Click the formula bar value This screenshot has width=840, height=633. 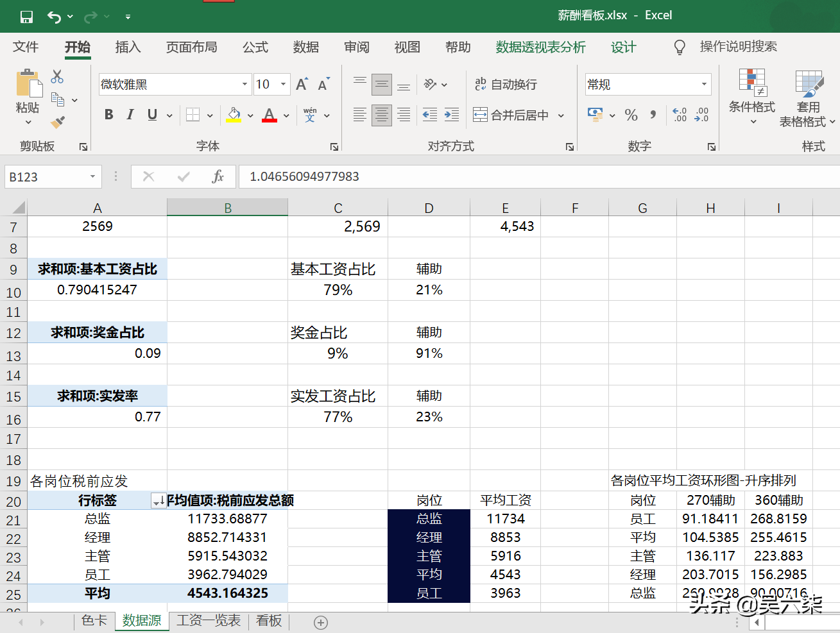(x=304, y=176)
